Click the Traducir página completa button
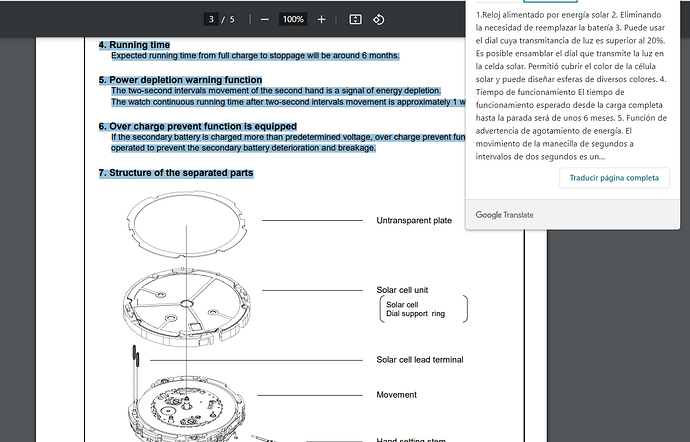Image resolution: width=690 pixels, height=442 pixels. pyautogui.click(x=614, y=178)
